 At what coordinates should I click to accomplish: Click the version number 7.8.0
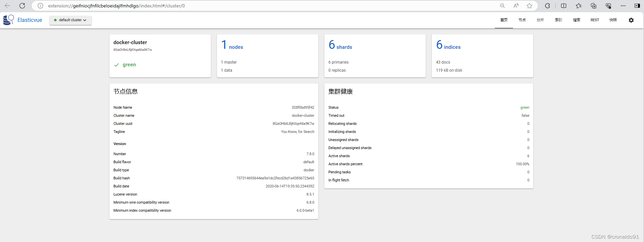(310, 154)
